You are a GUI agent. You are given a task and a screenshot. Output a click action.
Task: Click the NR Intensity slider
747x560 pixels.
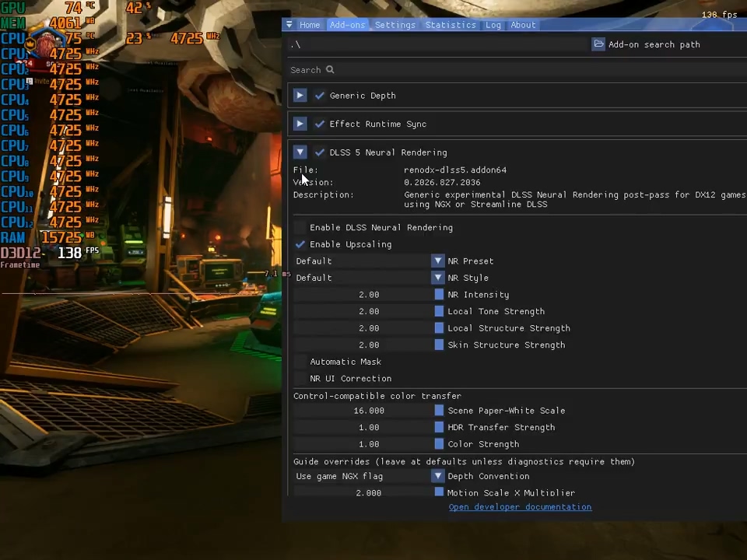(x=369, y=295)
